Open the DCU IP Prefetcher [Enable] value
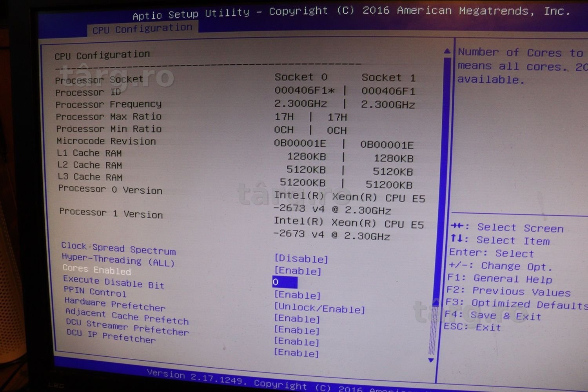The height and width of the screenshot is (392, 588). pos(296,353)
